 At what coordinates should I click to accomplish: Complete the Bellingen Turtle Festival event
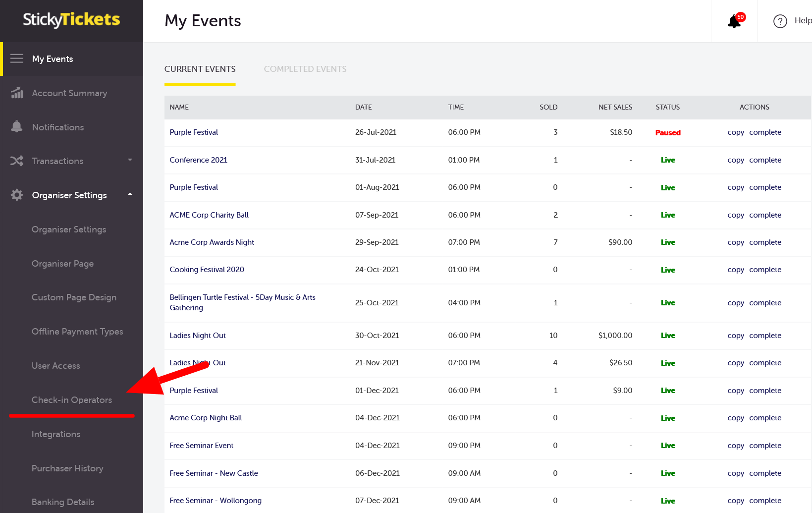pyautogui.click(x=765, y=303)
